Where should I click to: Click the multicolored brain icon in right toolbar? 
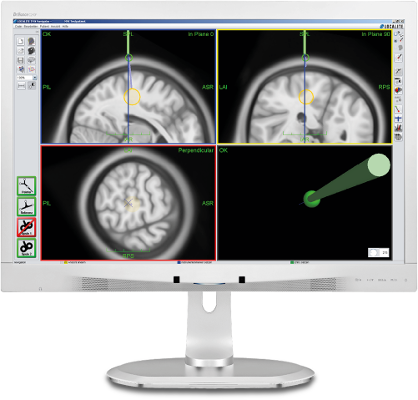398,90
